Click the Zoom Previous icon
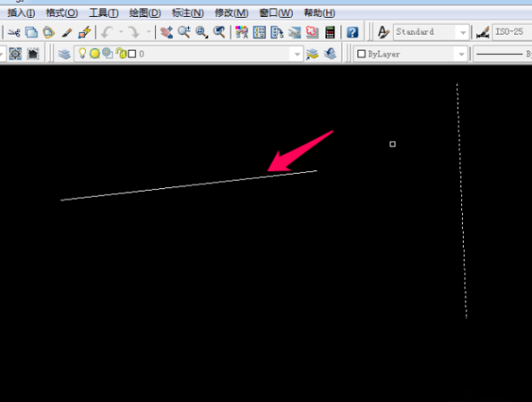 (219, 33)
